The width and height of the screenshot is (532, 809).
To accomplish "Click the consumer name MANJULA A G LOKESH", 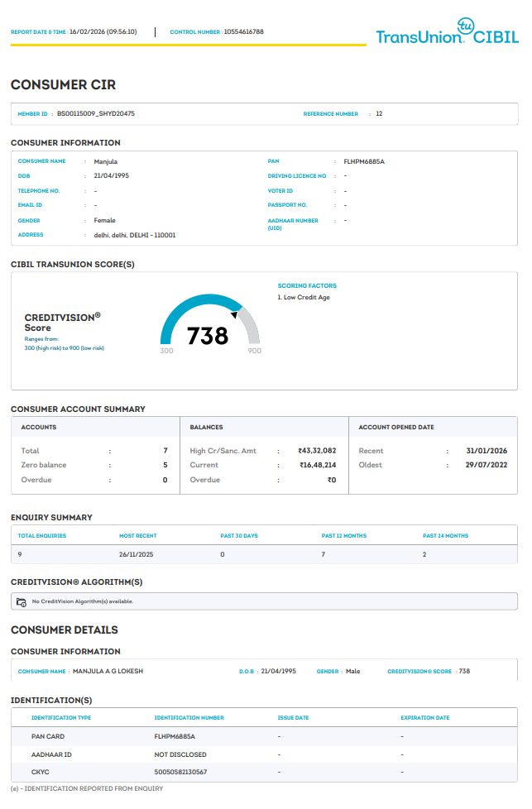I will pyautogui.click(x=108, y=671).
